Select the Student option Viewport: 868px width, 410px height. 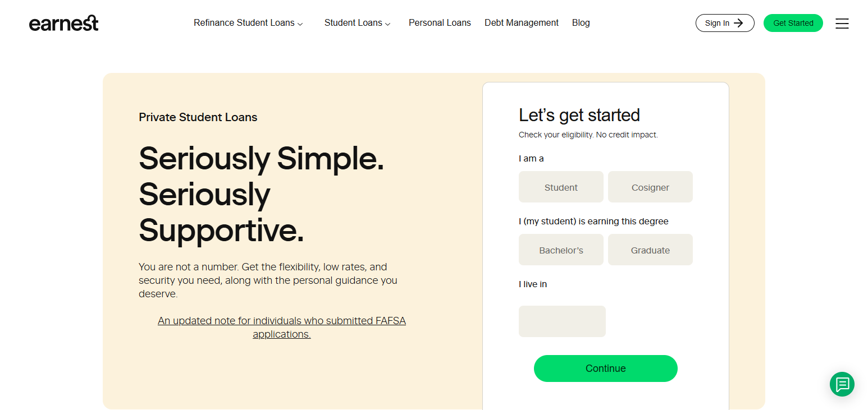click(561, 187)
